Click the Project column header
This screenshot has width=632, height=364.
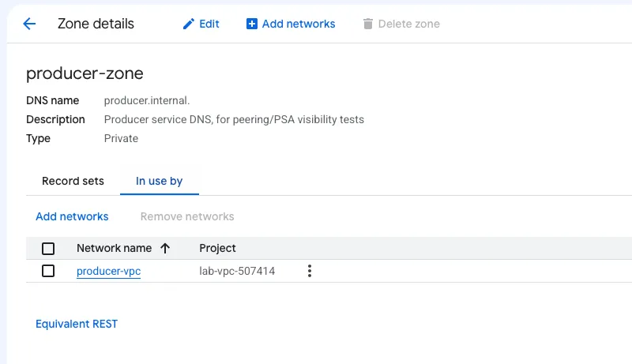point(217,248)
